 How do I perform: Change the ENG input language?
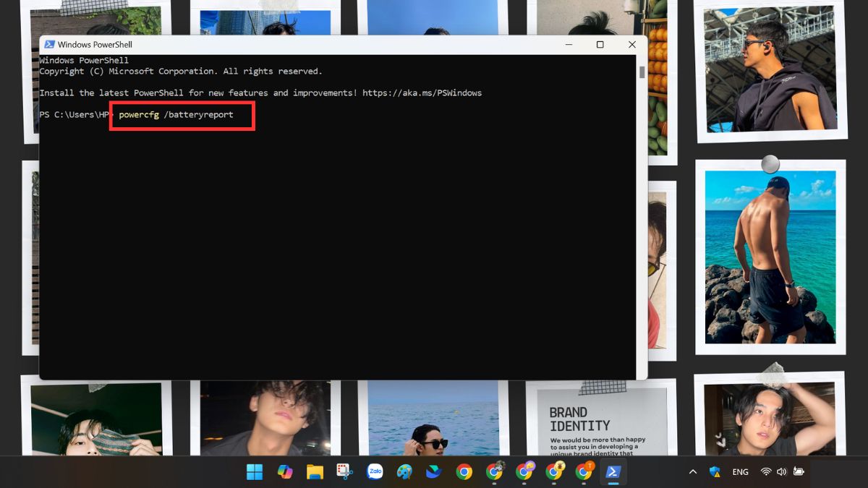[740, 472]
